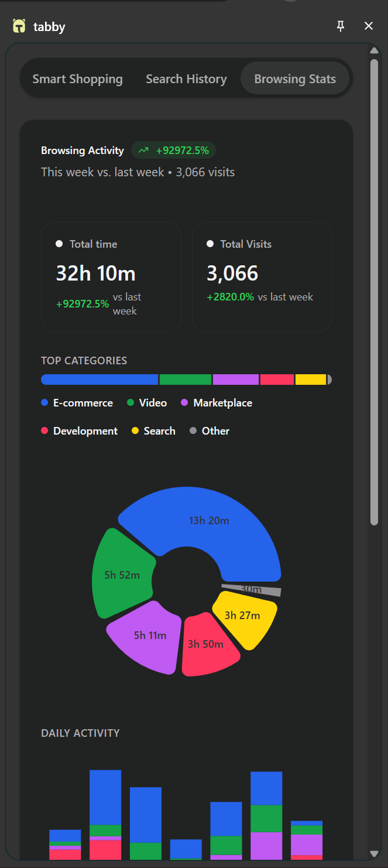Click green segment of top categories bar
The image size is (388, 868).
click(186, 380)
